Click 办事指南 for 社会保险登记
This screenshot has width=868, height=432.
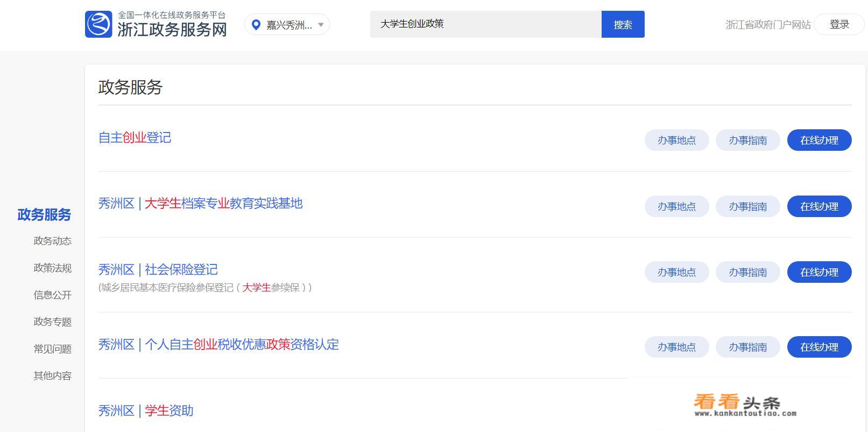click(x=747, y=272)
